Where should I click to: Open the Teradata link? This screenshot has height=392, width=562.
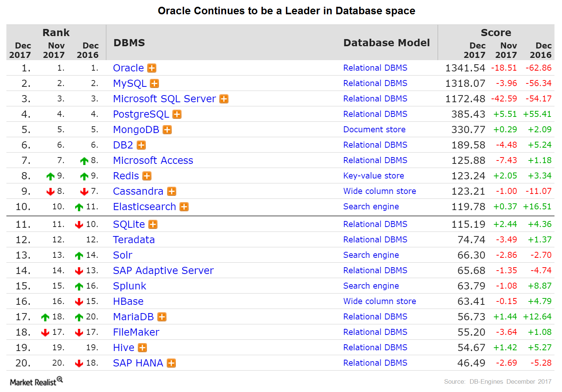pos(134,240)
